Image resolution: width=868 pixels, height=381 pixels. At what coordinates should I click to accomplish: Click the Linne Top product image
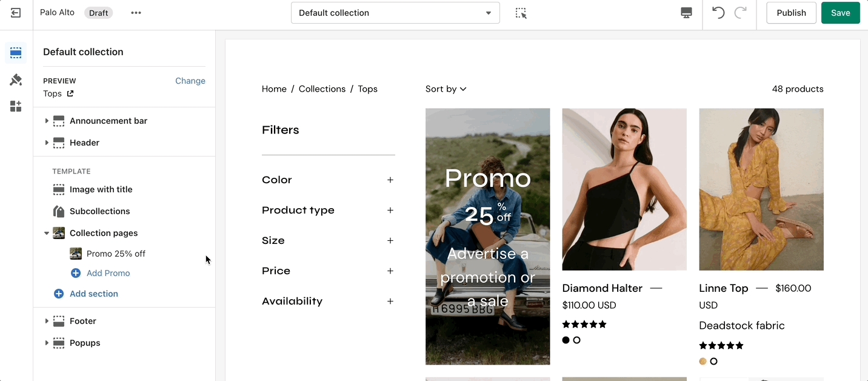(761, 189)
